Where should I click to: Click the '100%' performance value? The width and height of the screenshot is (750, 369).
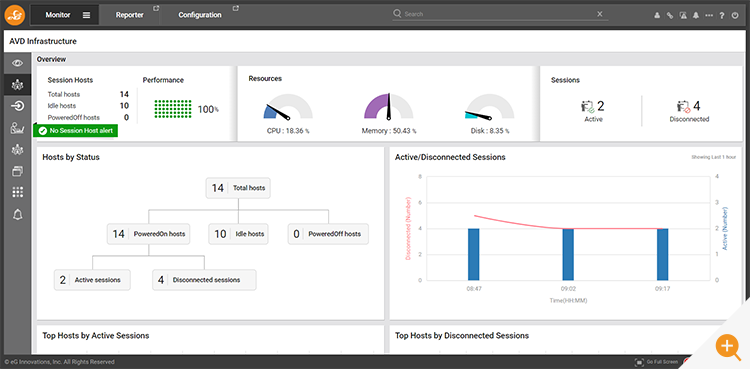208,110
